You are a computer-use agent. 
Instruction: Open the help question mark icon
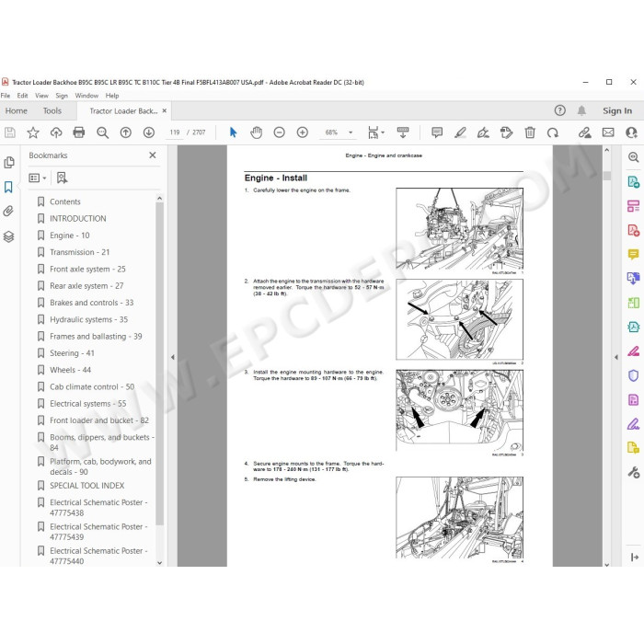pos(559,110)
